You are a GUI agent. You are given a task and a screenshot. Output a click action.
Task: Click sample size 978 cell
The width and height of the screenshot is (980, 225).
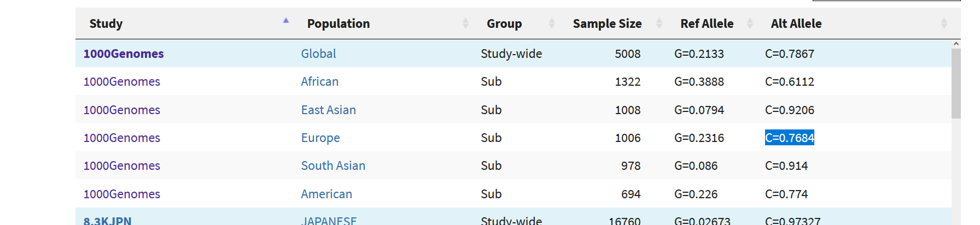631,165
